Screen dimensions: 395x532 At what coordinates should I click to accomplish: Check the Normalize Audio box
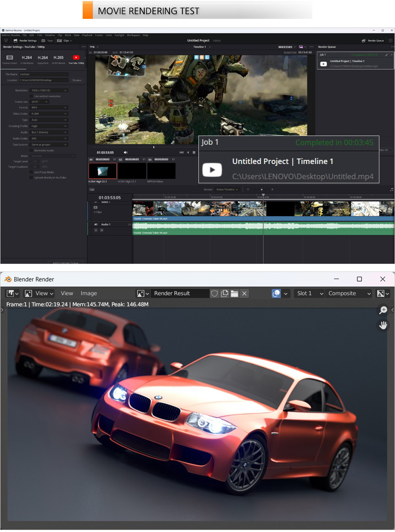click(31, 150)
